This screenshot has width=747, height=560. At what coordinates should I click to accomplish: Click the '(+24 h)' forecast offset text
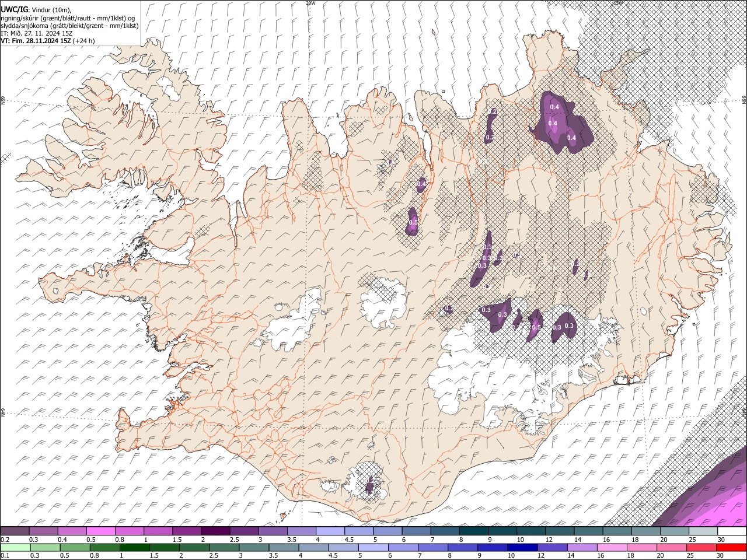85,41
